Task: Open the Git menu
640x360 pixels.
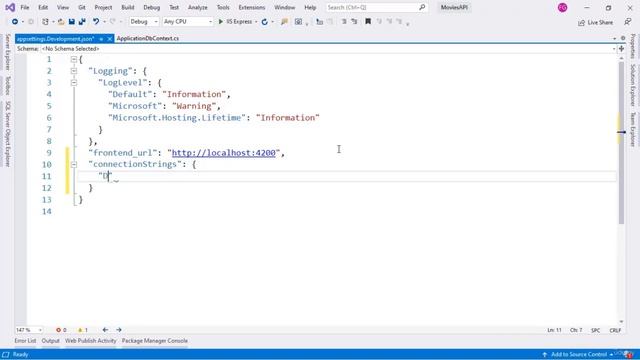Action: click(82, 7)
